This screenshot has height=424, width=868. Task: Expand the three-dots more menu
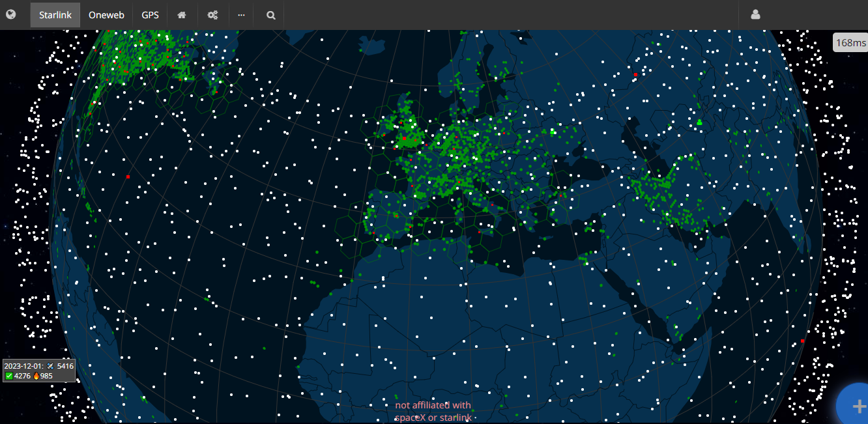click(x=241, y=15)
